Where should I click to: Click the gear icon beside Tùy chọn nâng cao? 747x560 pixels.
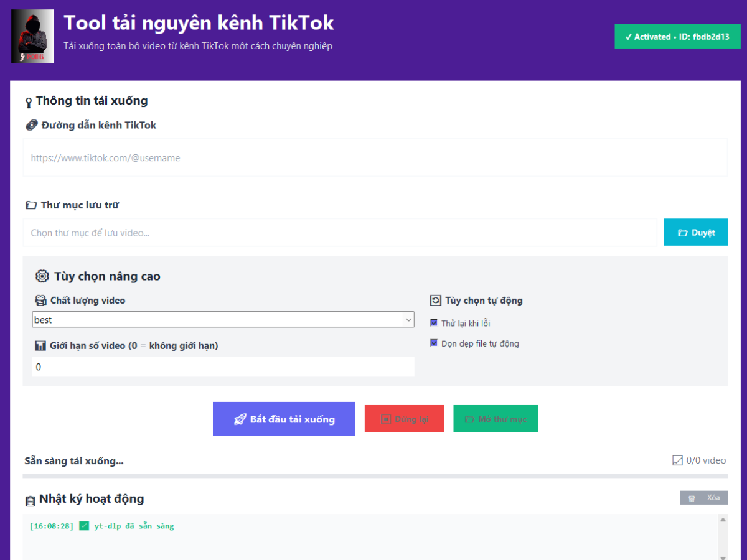pos(41,276)
